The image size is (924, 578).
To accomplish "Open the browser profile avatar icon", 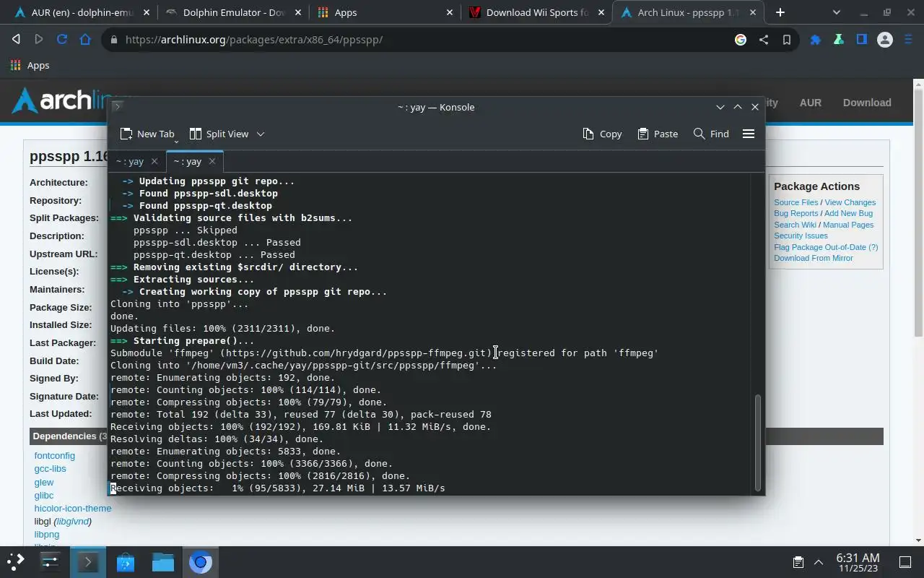I will pyautogui.click(x=885, y=40).
